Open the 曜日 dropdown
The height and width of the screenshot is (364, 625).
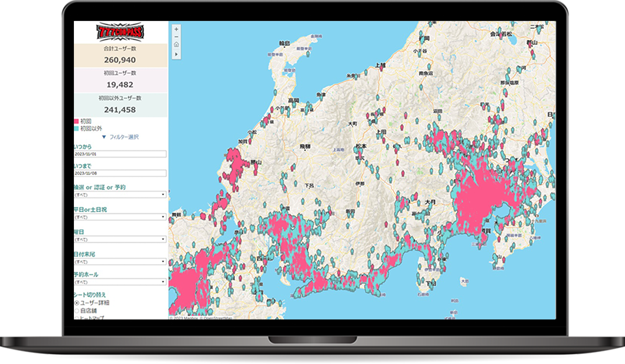pos(120,239)
